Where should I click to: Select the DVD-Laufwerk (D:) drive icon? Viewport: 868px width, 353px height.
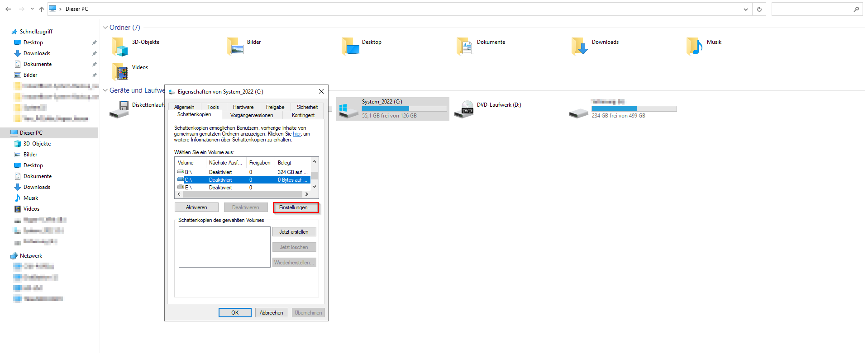click(x=464, y=109)
